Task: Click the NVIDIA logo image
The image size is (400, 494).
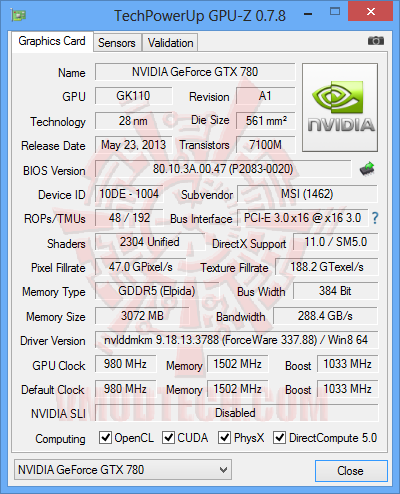Action: 340,107
